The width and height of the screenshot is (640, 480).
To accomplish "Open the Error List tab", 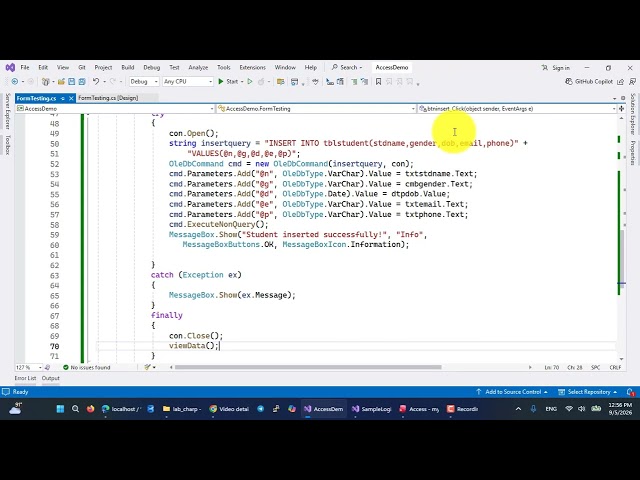I will point(25,378).
